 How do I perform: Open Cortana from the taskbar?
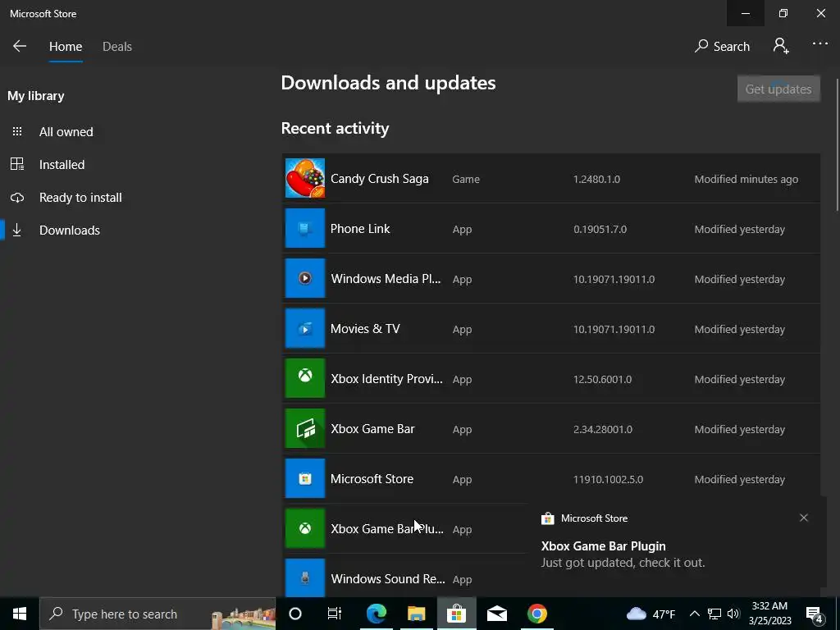pyautogui.click(x=295, y=614)
